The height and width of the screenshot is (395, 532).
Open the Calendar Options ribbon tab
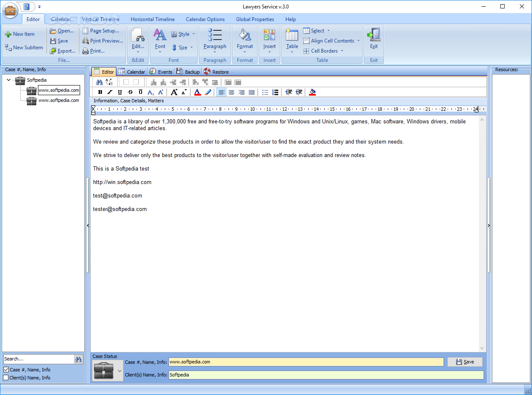(x=205, y=19)
